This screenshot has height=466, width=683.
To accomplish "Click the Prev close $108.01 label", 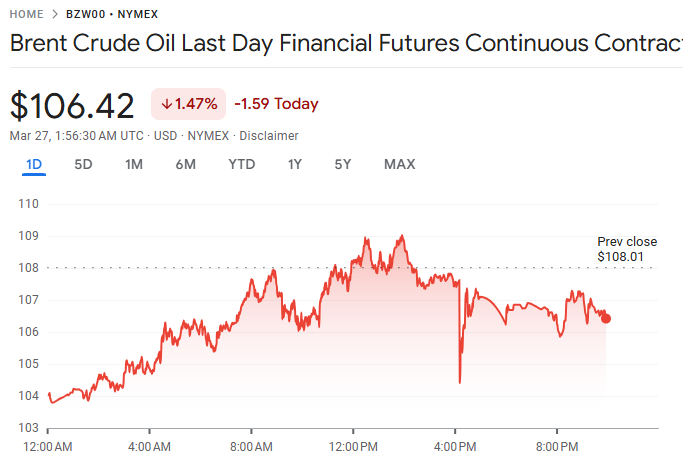I will coord(627,249).
